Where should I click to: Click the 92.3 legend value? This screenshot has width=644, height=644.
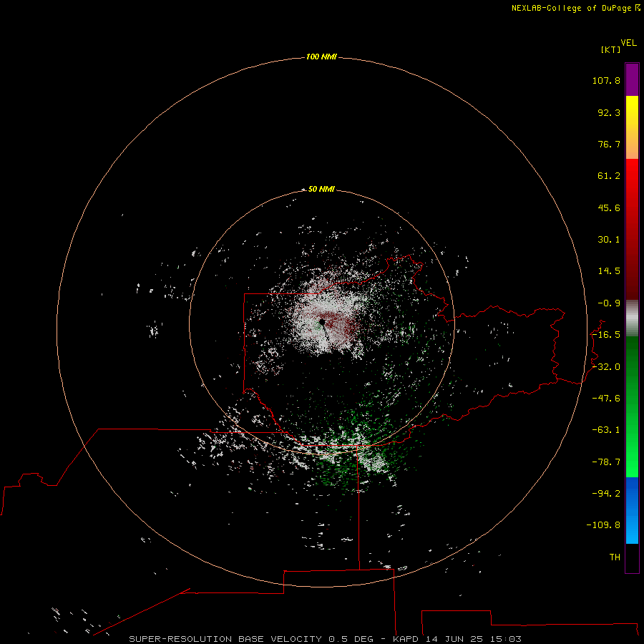[x=609, y=112]
